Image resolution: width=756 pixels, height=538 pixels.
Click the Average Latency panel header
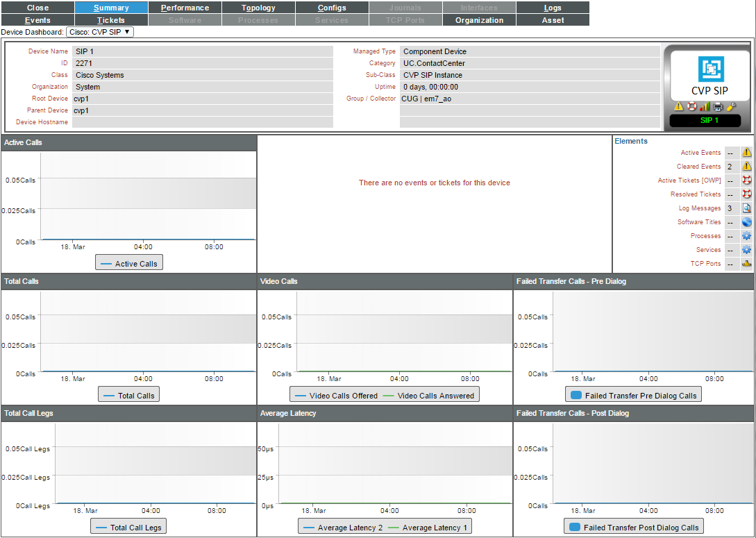click(x=385, y=413)
